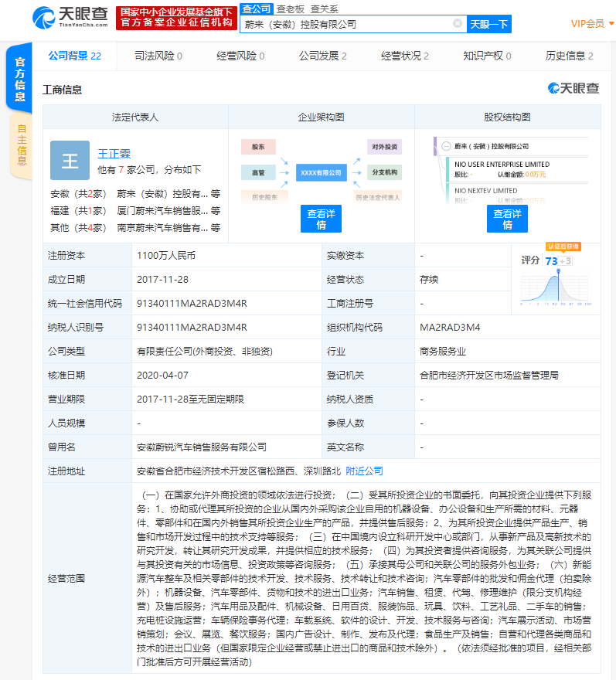Switch search mode to 查关系
The width and height of the screenshot is (616, 680).
(324, 9)
